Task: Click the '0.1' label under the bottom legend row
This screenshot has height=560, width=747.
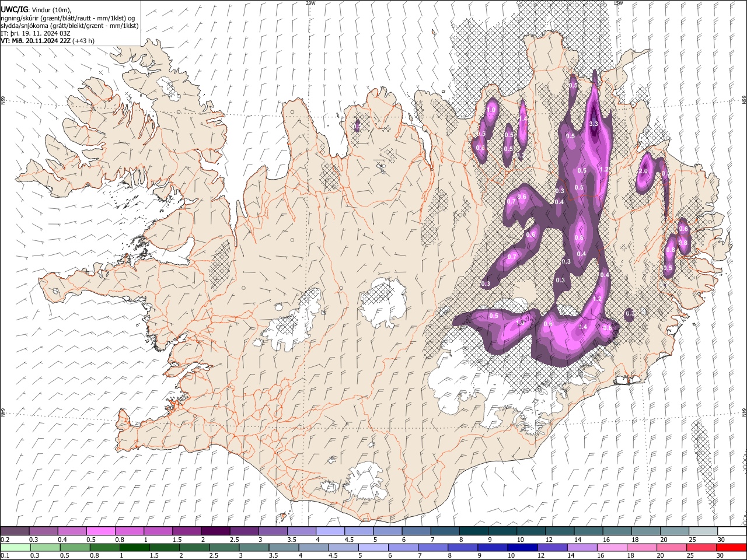Action: point(5,555)
